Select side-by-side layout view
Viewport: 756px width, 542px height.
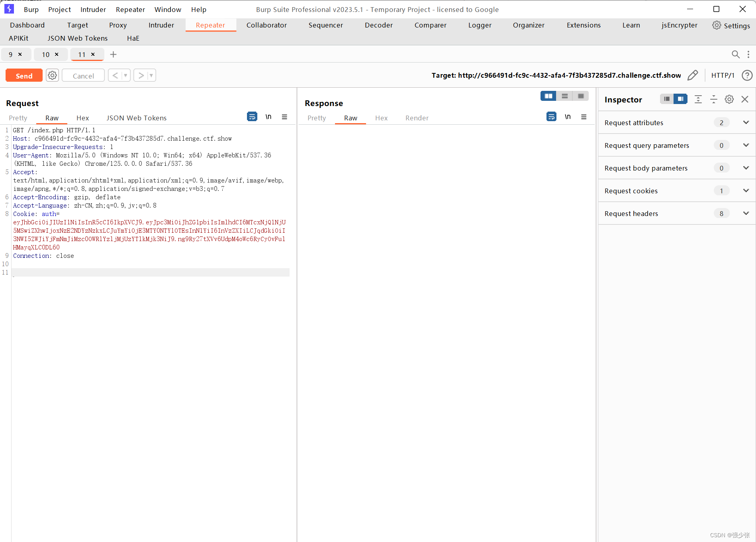(548, 96)
